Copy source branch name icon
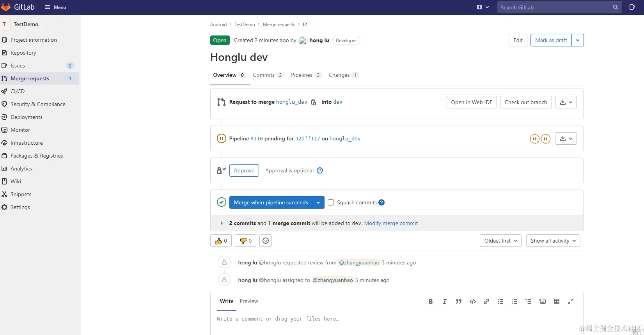This screenshot has height=335, width=644. 314,102
